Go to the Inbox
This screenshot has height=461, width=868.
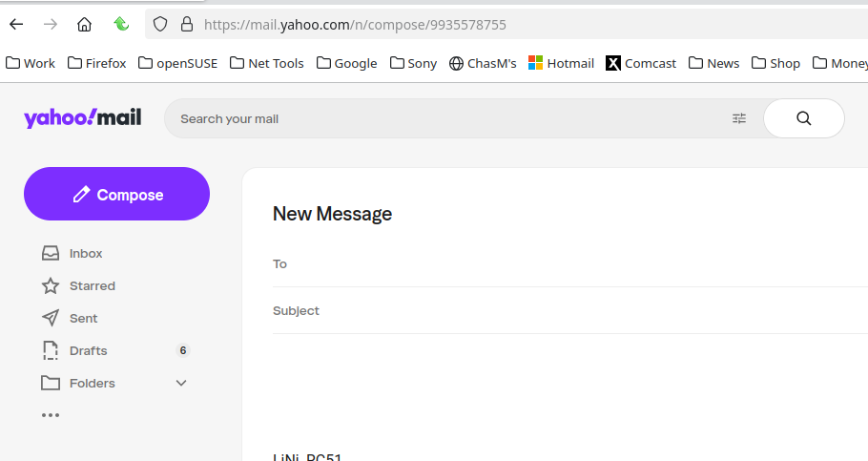click(85, 253)
